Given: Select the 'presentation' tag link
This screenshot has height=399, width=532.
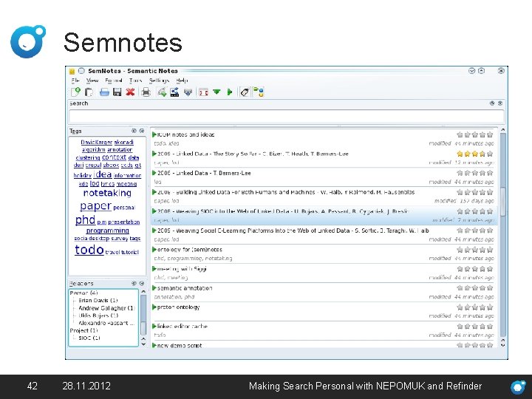Looking at the screenshot, I should [x=124, y=222].
